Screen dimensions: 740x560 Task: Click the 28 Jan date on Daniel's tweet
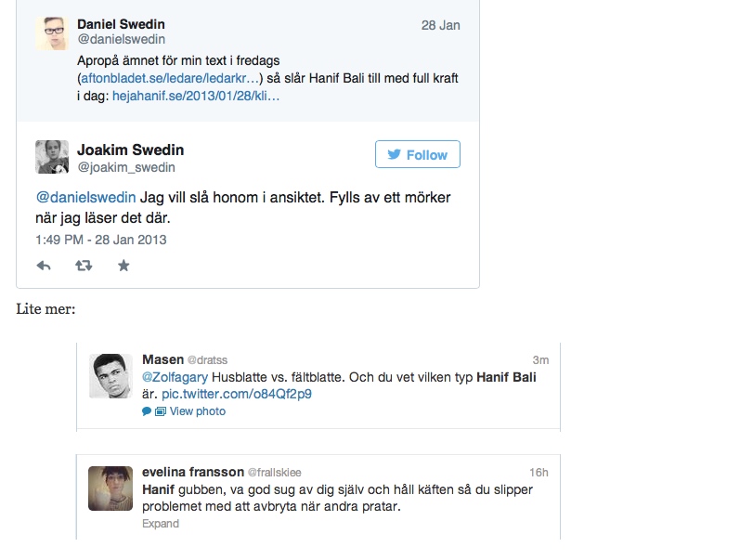coord(440,25)
